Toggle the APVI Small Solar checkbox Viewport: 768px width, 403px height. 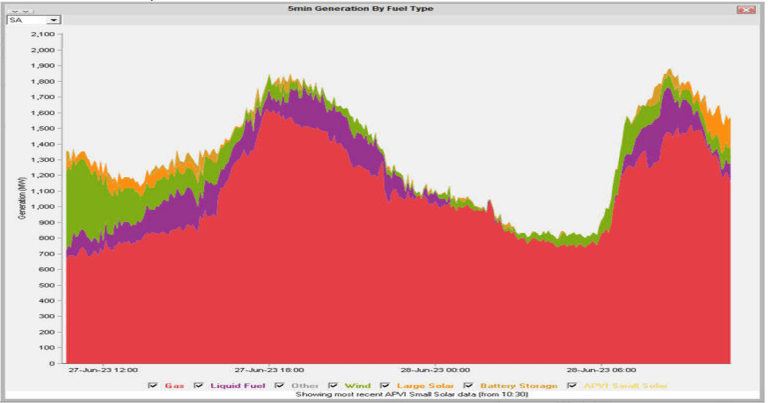[572, 385]
